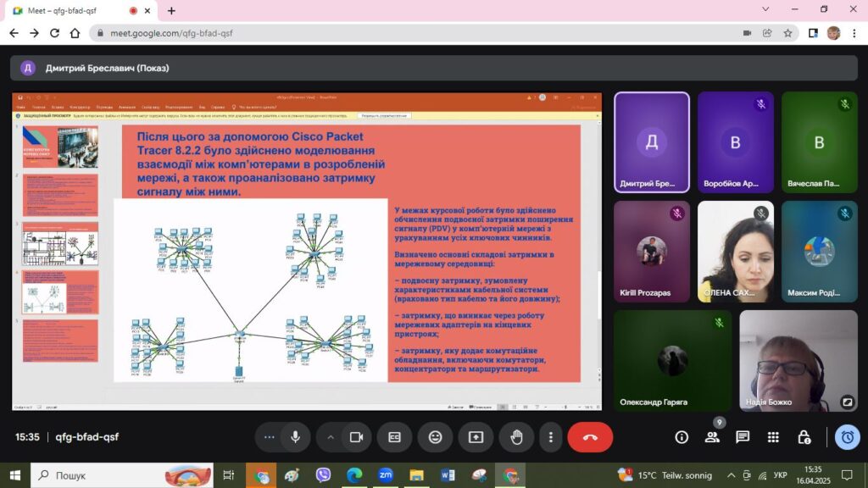Open a new browser tab
Viewport: 868px width, 488px height.
pos(171,10)
